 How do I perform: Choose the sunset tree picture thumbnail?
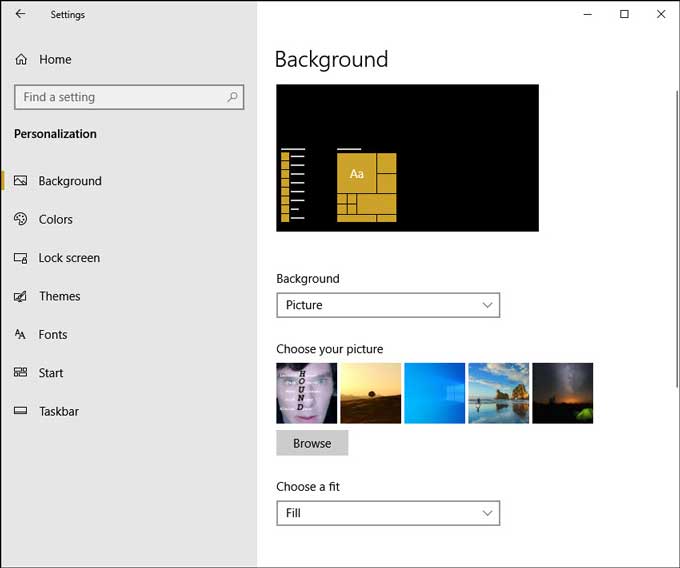pyautogui.click(x=371, y=393)
